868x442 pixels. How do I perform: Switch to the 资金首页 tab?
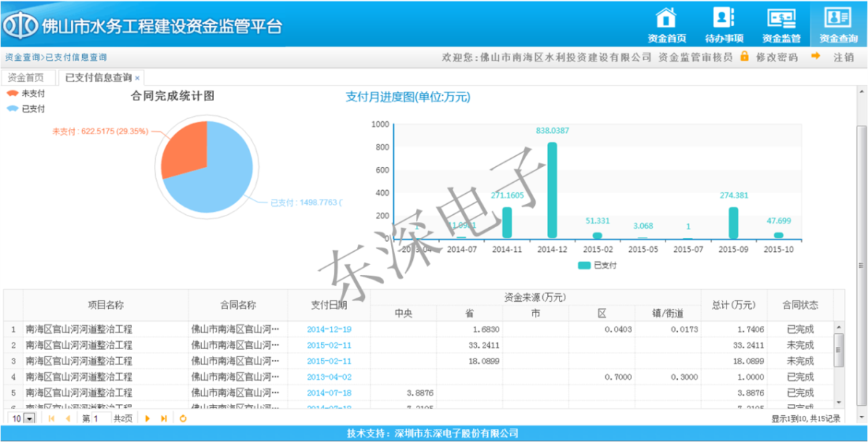(26, 78)
